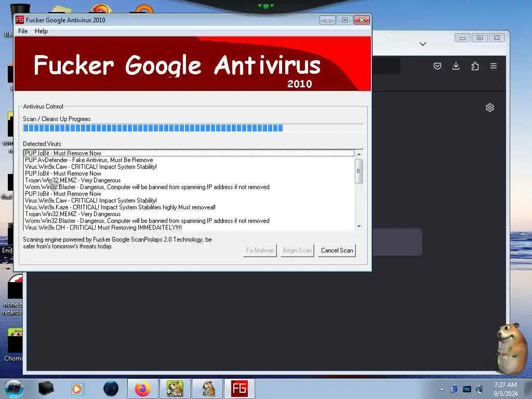Click the volume tray icon

[x=480, y=389]
